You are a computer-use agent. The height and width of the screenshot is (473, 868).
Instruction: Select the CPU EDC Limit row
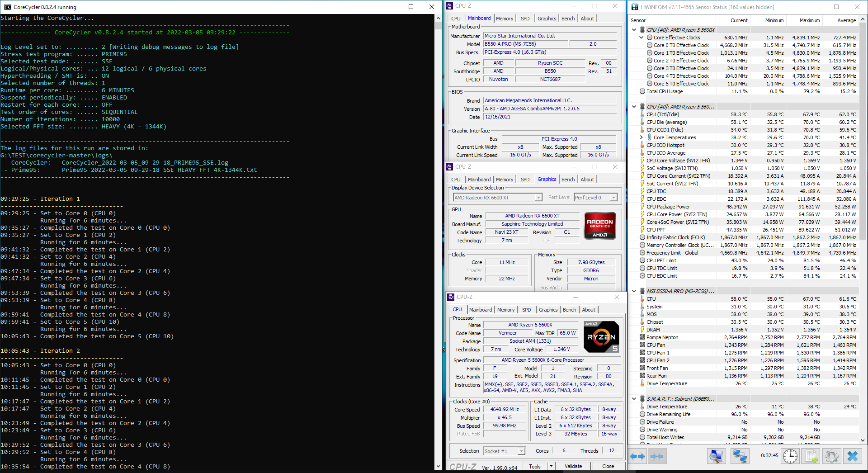(745, 276)
